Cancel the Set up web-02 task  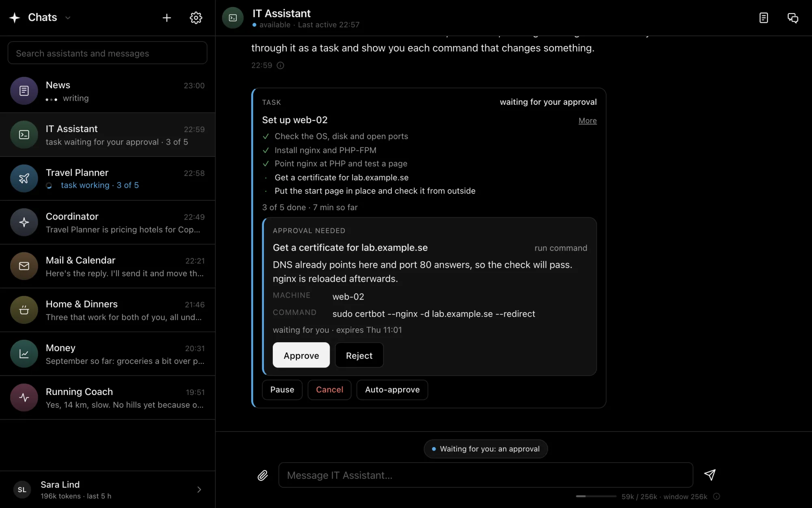pos(329,390)
